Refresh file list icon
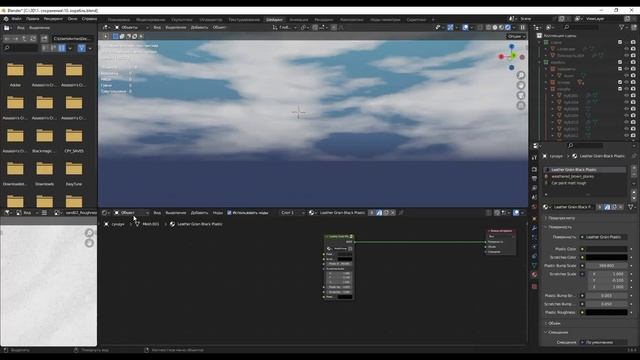Screen dimensions: 640x360 click(33, 38)
